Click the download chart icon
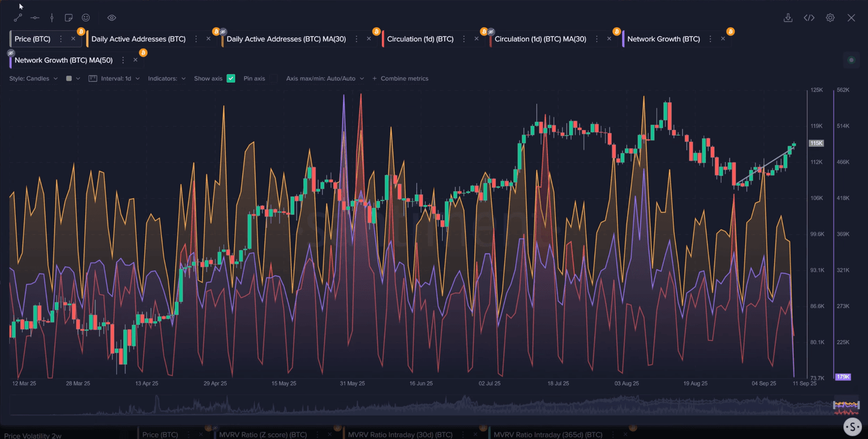868x439 pixels. [x=788, y=18]
